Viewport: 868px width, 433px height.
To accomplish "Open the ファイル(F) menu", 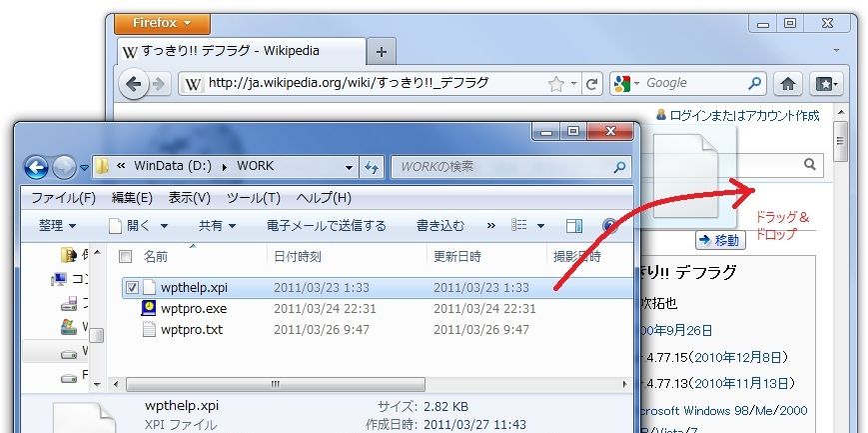I will [63, 197].
